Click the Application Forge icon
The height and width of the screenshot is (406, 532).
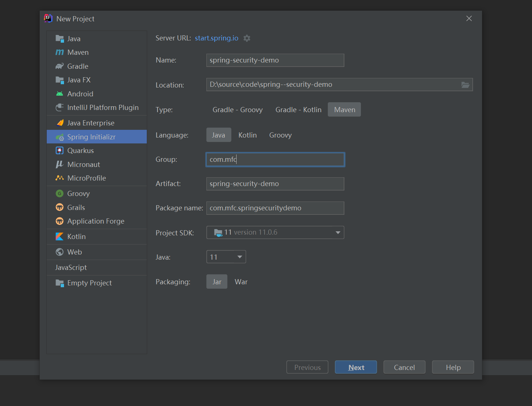(60, 221)
